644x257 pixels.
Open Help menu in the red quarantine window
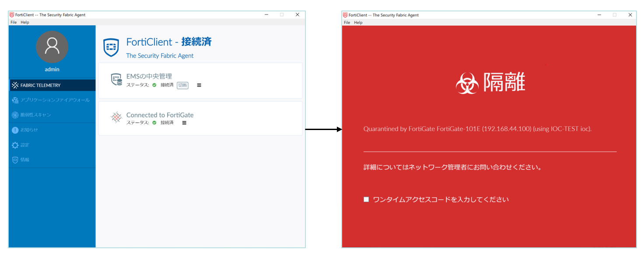click(358, 23)
